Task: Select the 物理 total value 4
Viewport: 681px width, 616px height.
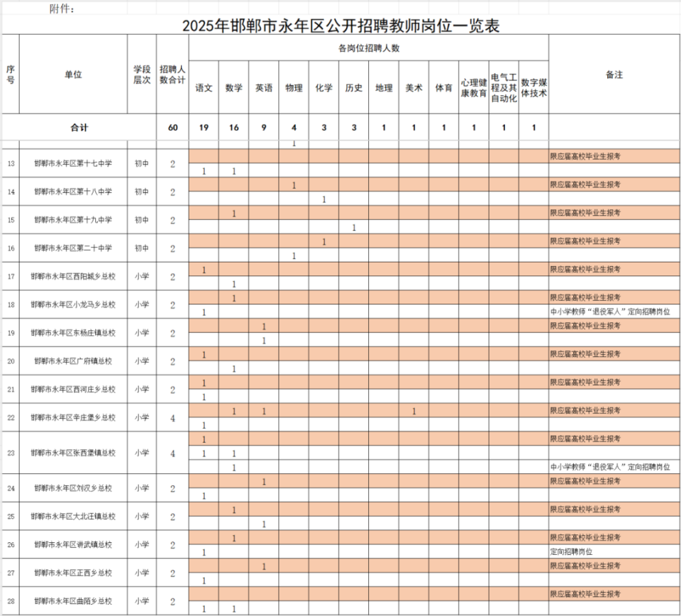Action: coord(294,127)
